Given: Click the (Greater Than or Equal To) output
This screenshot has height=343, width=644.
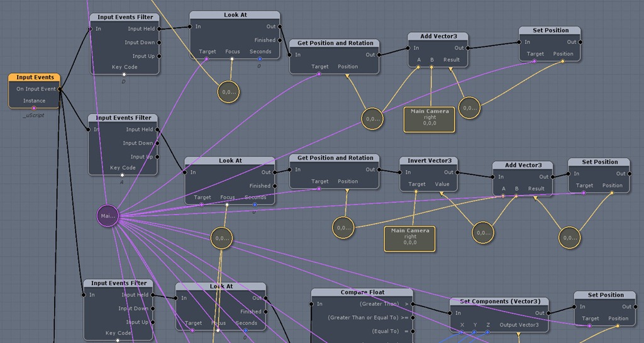Looking at the screenshot, I should point(413,318).
